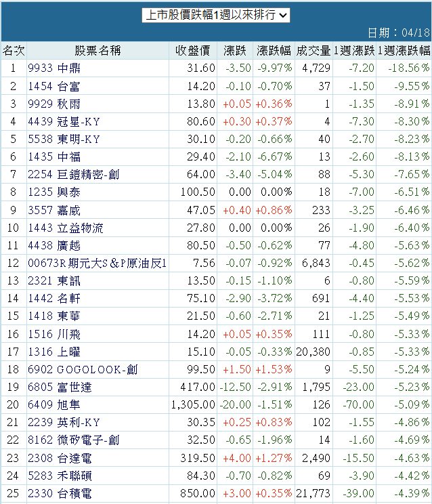Open stock 1454 台富

click(x=54, y=86)
